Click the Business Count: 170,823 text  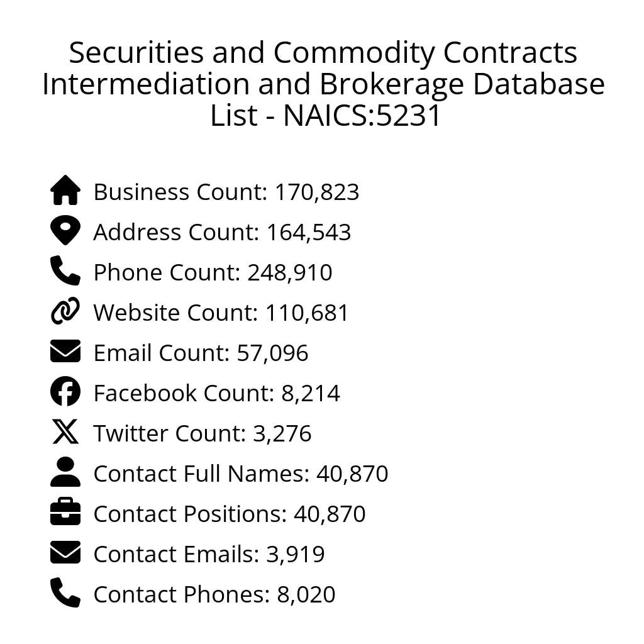[226, 192]
